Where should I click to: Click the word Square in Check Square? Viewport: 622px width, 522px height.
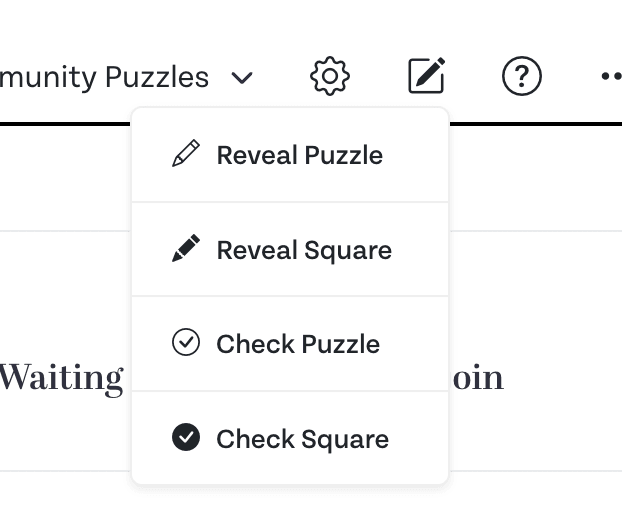345,440
